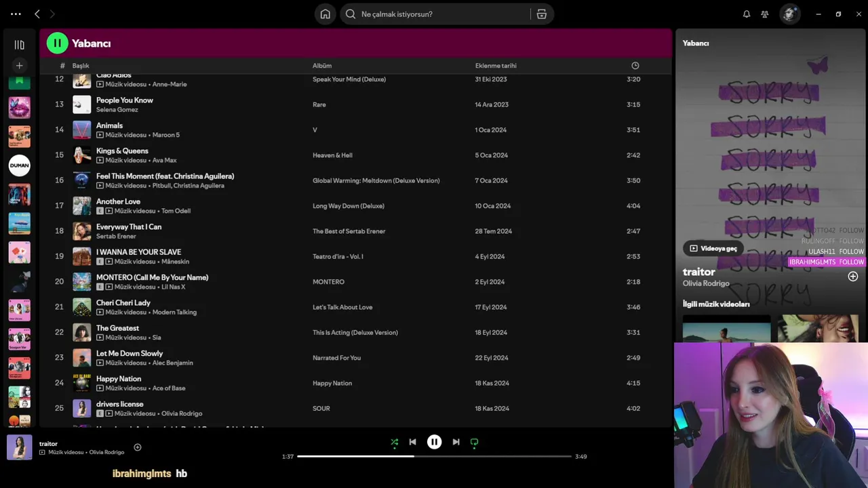This screenshot has width=868, height=488.
Task: Sort by Eklenme tarihi column header
Action: pos(496,66)
